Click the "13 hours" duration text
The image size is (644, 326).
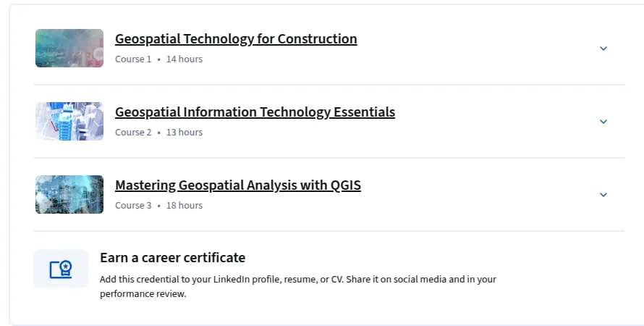click(x=184, y=133)
